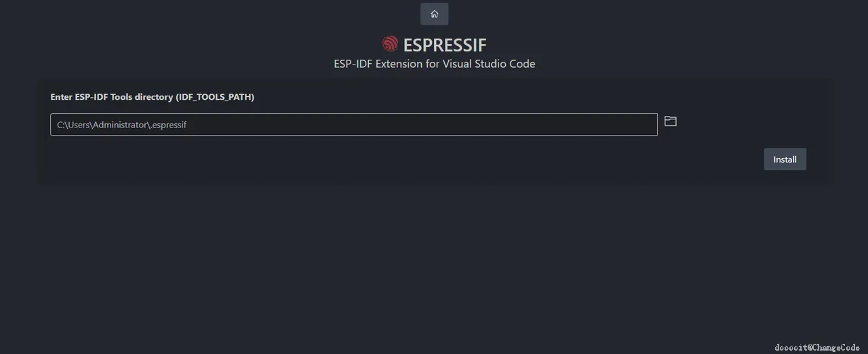Screen dimensions: 868x354
Task: Click the ESP-IDF Extension subtitle text
Action: pos(434,64)
